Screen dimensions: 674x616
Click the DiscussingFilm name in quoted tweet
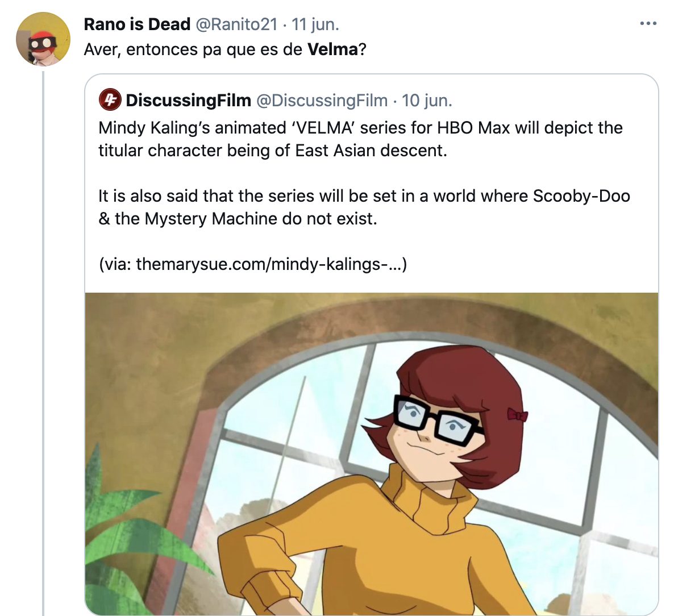point(188,101)
